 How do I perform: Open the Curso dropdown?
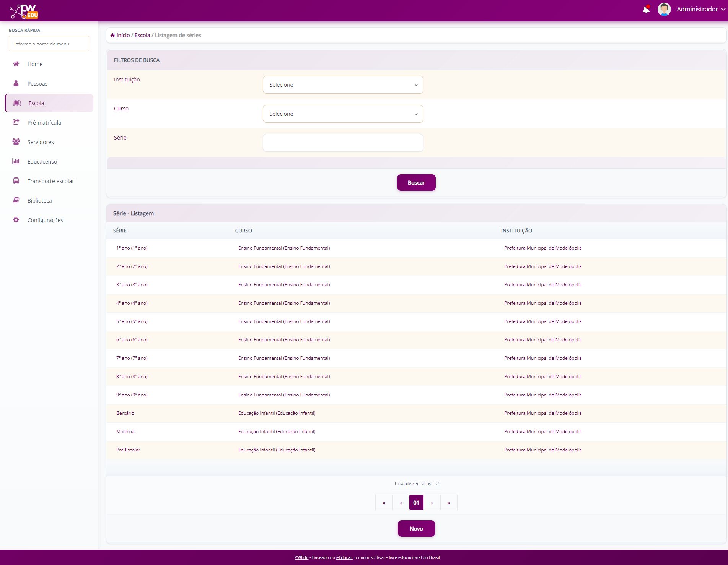pos(343,114)
